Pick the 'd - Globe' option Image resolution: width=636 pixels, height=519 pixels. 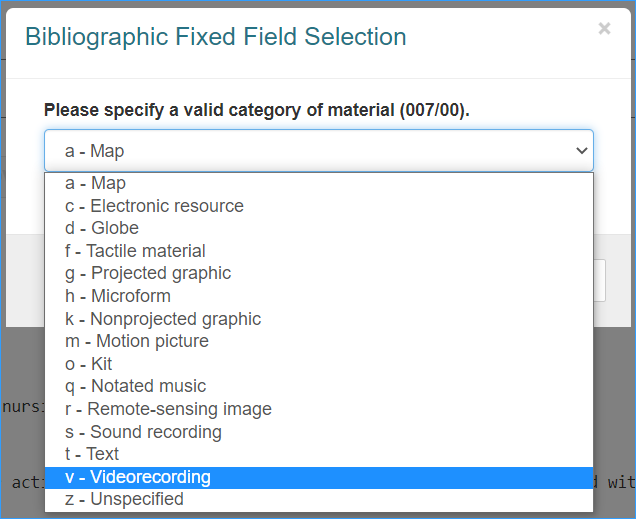319,228
